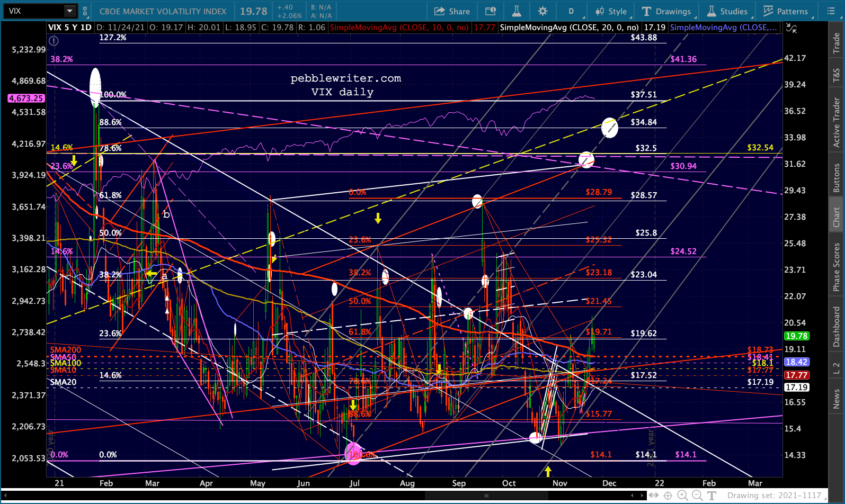This screenshot has width=845, height=504.
Task: Open the Active Trader sidebar tab
Action: (837, 122)
